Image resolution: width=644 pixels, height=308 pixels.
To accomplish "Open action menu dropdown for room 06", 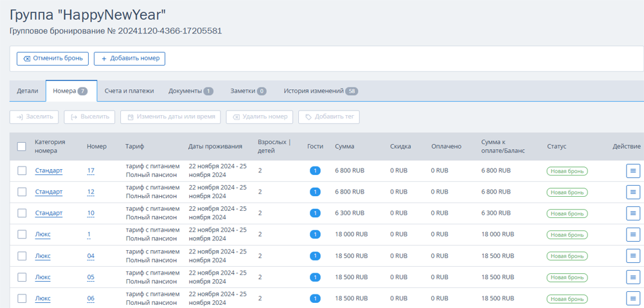I will point(633,298).
